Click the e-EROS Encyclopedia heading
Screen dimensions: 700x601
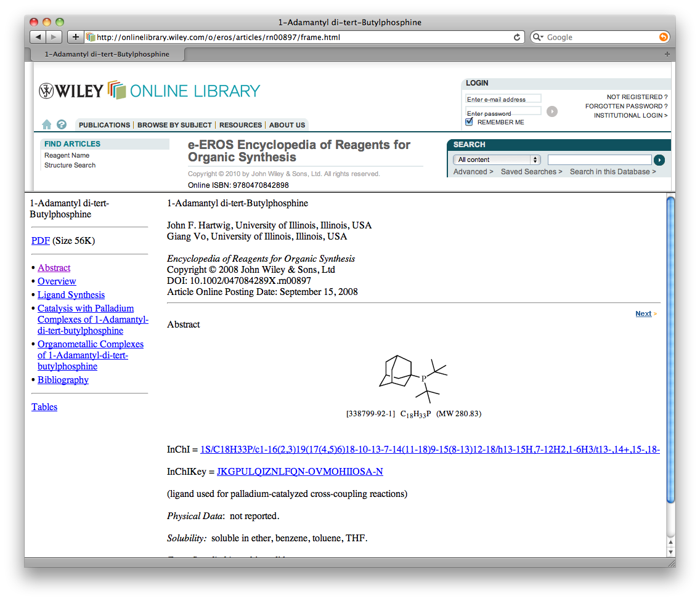click(x=299, y=151)
